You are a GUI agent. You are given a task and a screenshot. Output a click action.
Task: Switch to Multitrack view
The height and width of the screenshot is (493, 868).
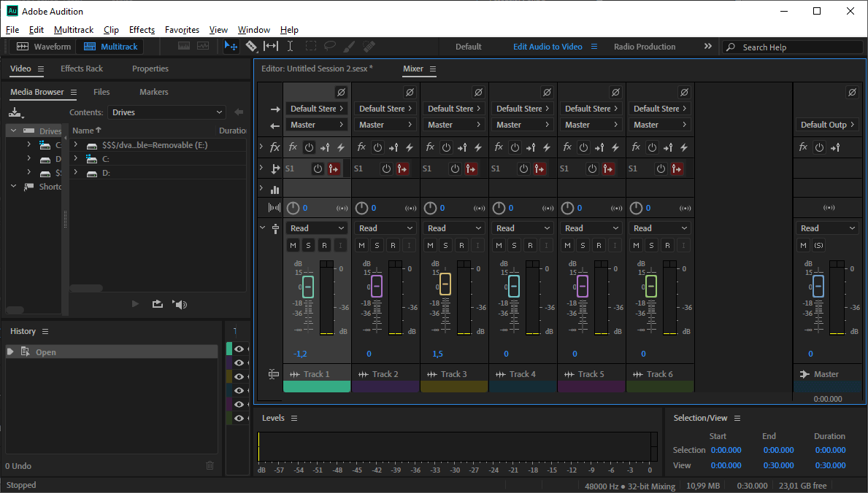(x=110, y=47)
